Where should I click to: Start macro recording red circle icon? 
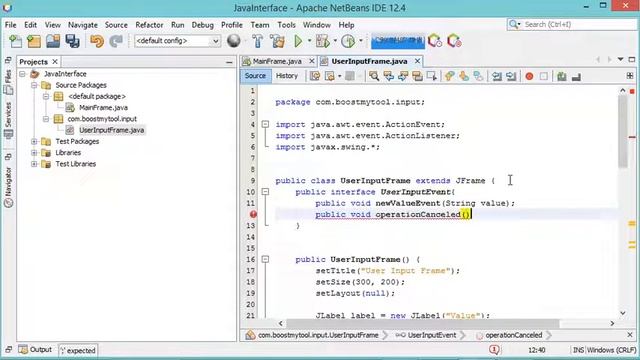[529, 76]
